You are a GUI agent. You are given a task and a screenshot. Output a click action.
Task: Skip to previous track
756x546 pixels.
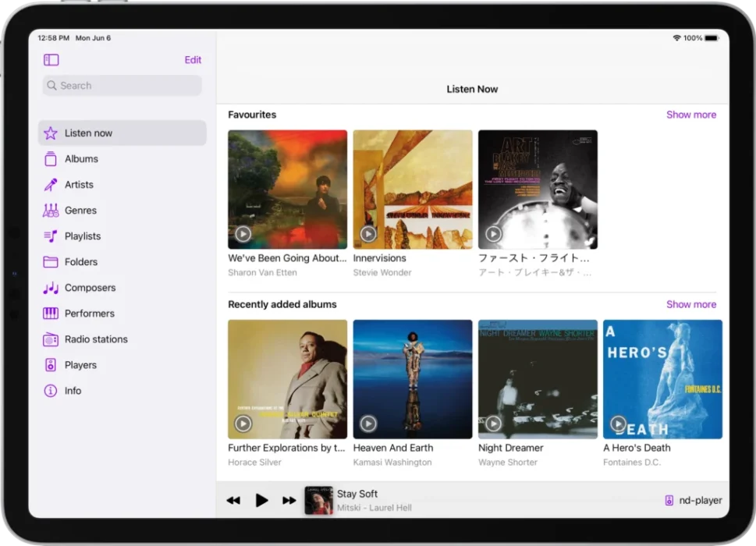coord(233,501)
